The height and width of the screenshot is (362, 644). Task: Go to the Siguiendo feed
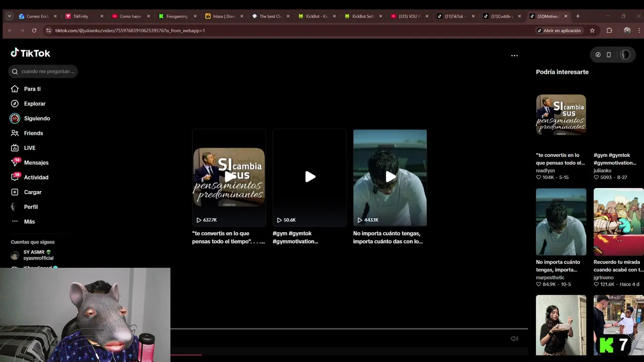pos(37,118)
